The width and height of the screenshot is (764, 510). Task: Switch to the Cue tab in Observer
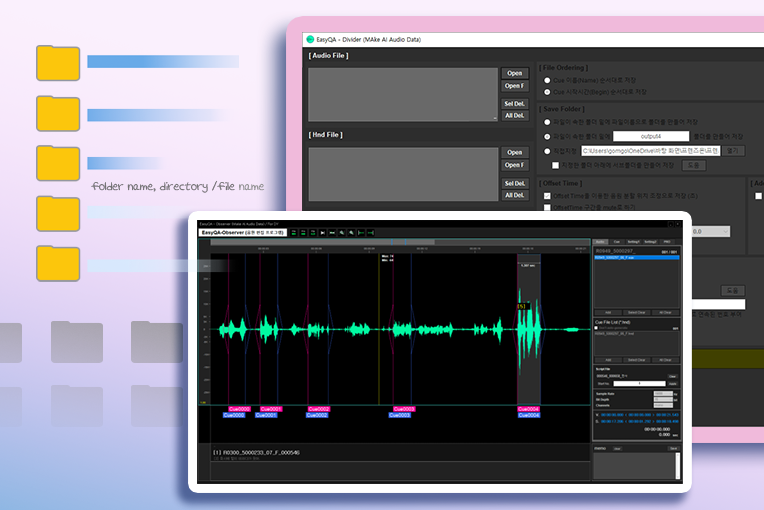pyautogui.click(x=618, y=242)
